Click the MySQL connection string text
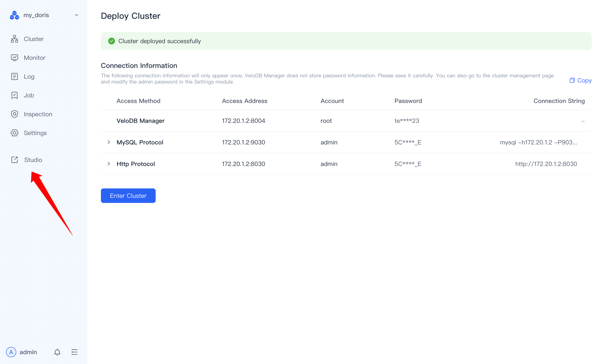This screenshot has height=364, width=605. coord(538,142)
